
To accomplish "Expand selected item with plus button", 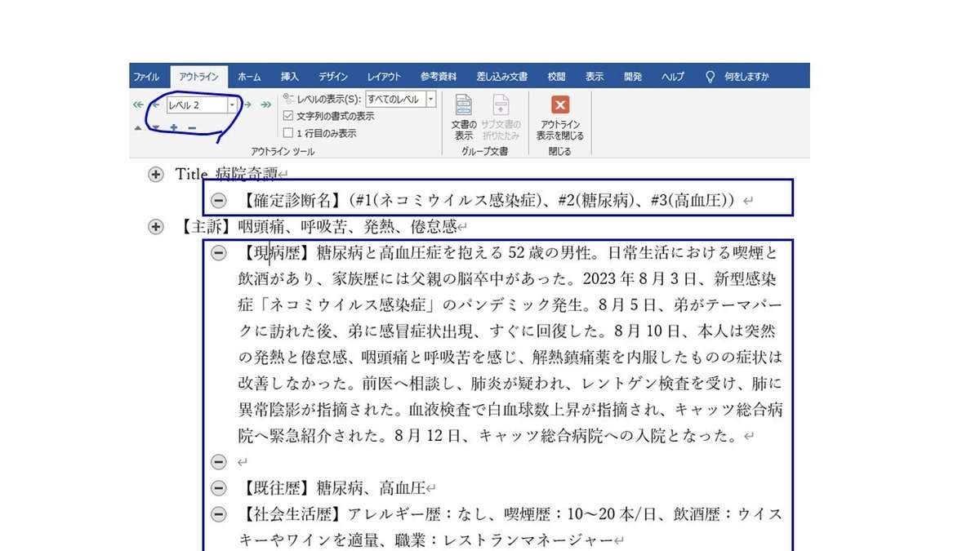I will tap(174, 127).
